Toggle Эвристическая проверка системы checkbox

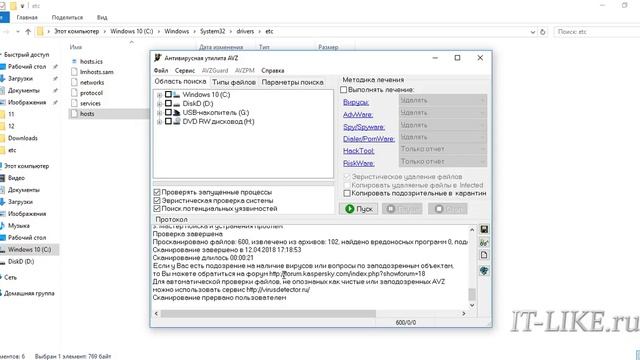[x=157, y=201]
